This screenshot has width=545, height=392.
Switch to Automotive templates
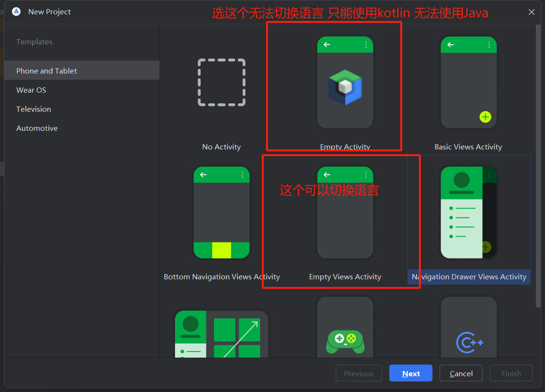pyautogui.click(x=37, y=128)
